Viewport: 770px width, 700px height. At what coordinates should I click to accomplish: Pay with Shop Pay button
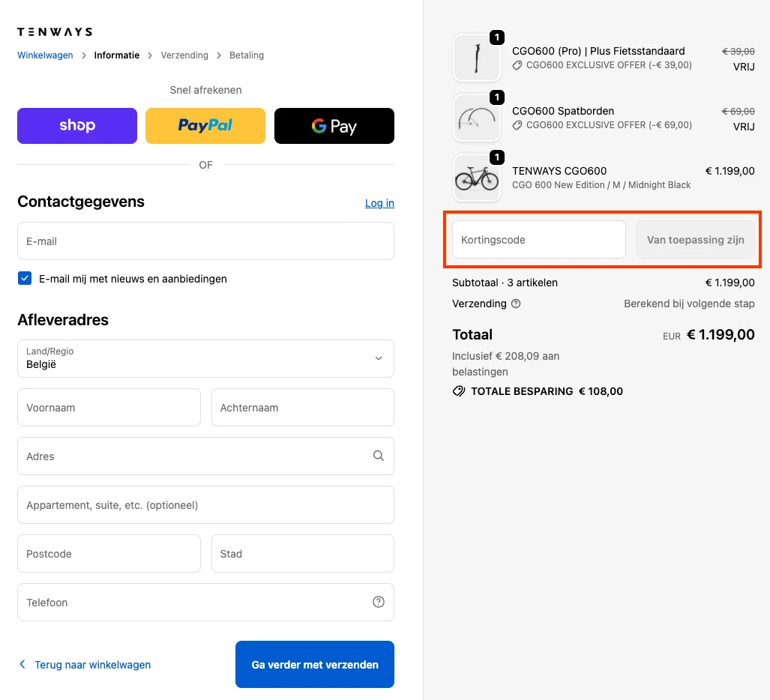point(77,126)
